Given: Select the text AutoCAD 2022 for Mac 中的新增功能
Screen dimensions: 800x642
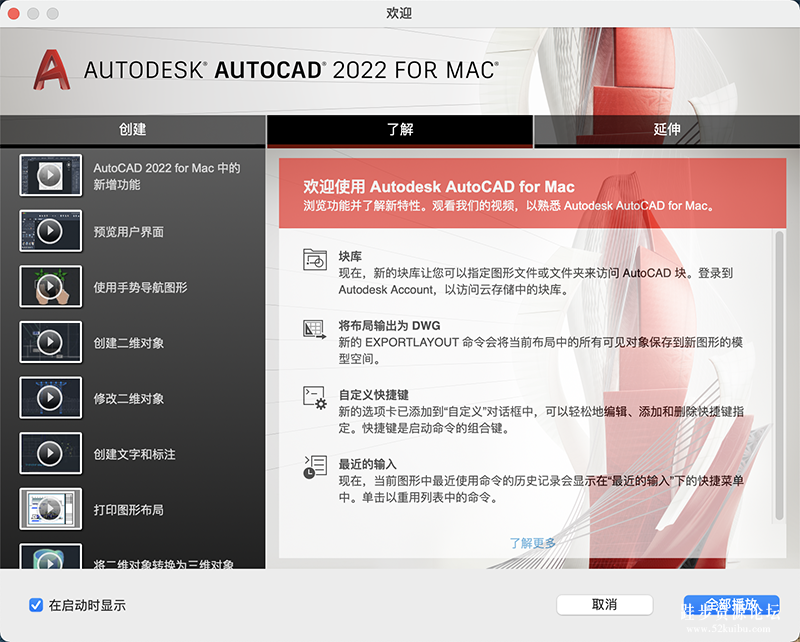Looking at the screenshot, I should 166,176.
